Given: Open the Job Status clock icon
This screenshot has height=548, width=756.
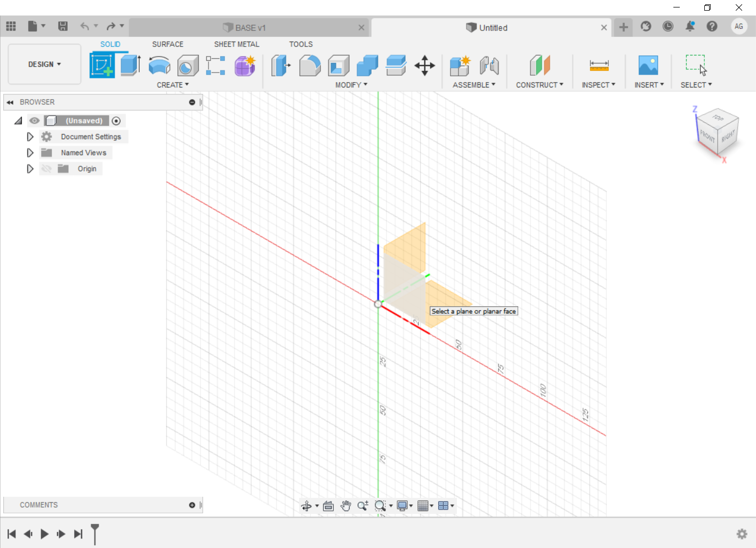Looking at the screenshot, I should point(668,26).
